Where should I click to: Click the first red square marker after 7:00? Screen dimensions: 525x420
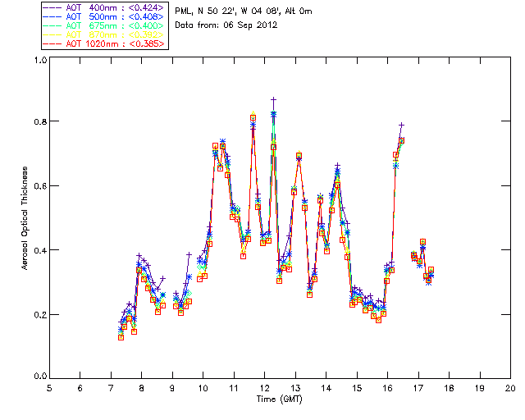point(121,337)
